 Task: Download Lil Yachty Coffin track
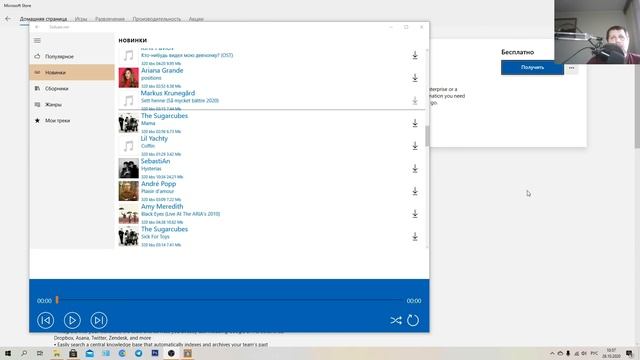tap(415, 146)
